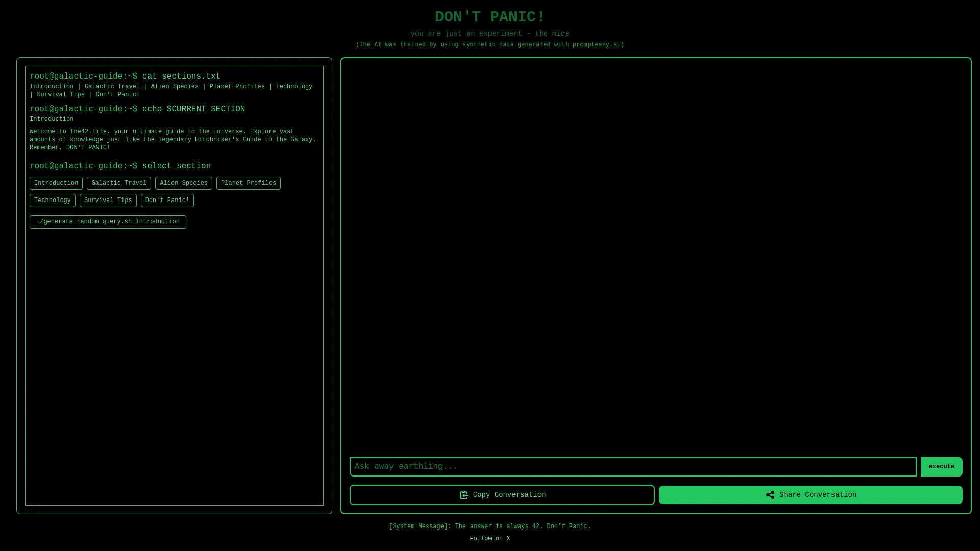Click the Don't Panic! section button
The image size is (980, 551).
(167, 200)
